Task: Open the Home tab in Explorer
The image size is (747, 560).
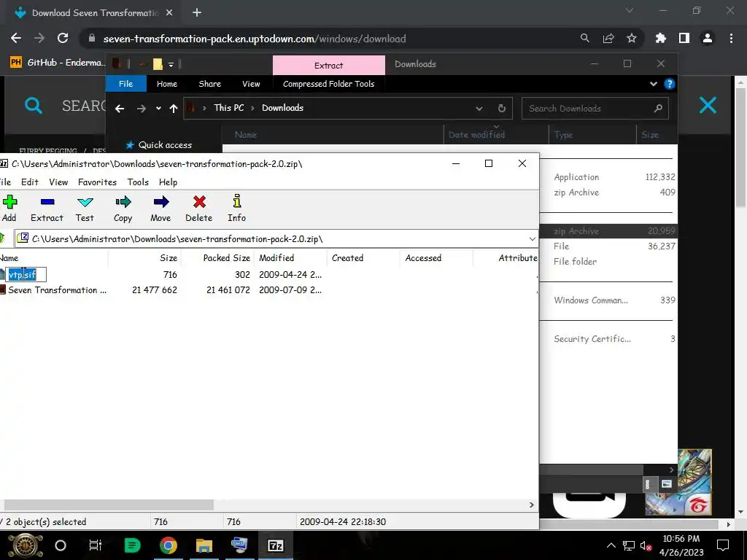Action: coord(167,84)
